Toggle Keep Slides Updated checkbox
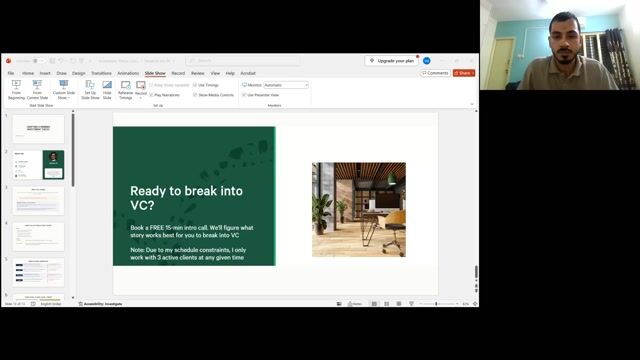Screen dimensions: 640x360 [x=151, y=85]
